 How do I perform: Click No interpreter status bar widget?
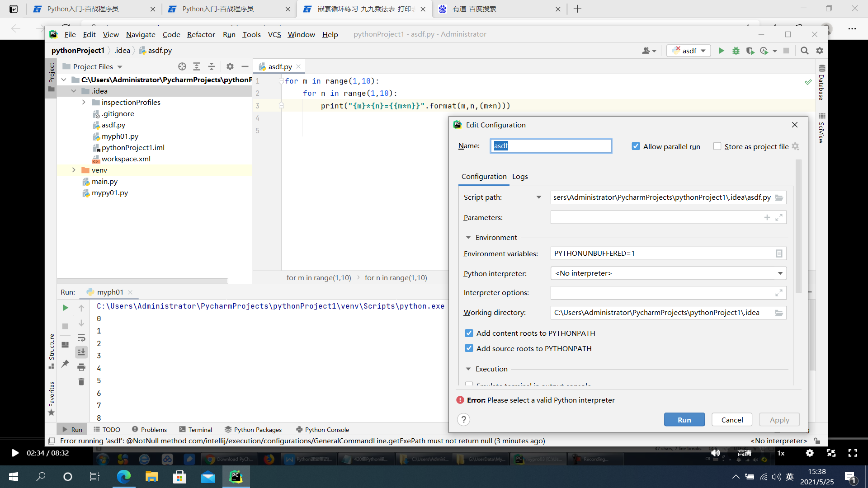tap(778, 441)
